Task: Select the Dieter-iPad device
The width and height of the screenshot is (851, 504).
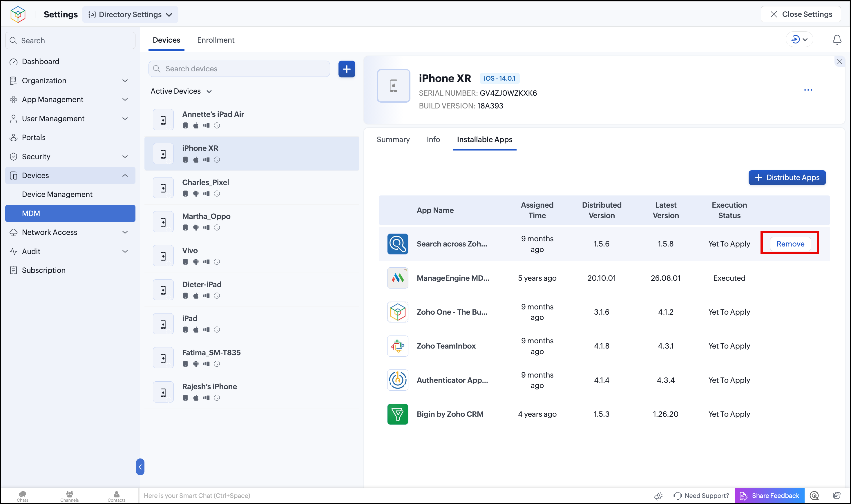Action: tap(252, 290)
